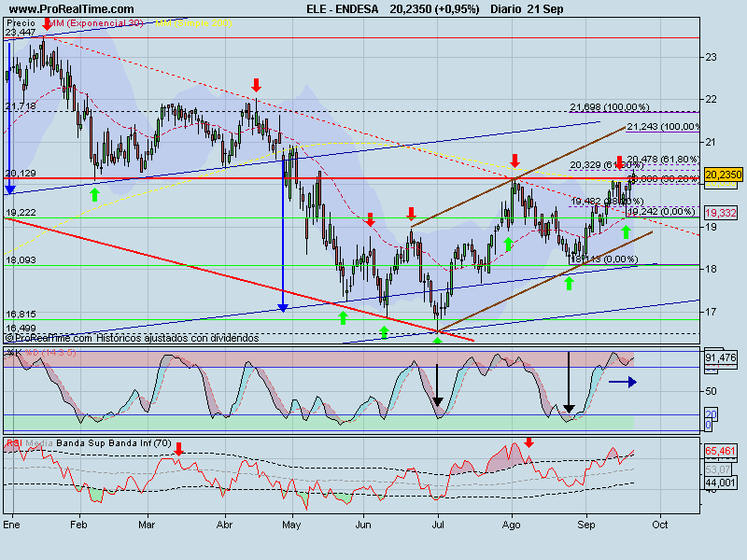Click the Mar month on time axis
747x560 pixels.
[147, 525]
